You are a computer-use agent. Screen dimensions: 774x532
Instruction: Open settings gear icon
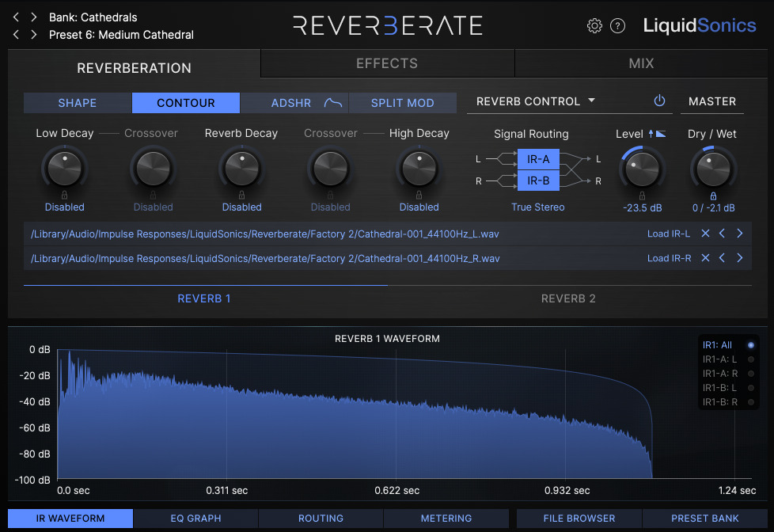[594, 25]
